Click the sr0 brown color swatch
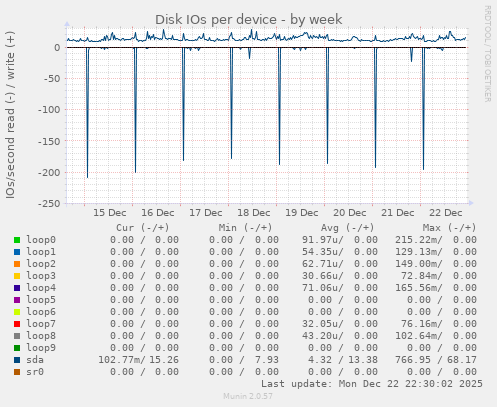 click(x=17, y=372)
